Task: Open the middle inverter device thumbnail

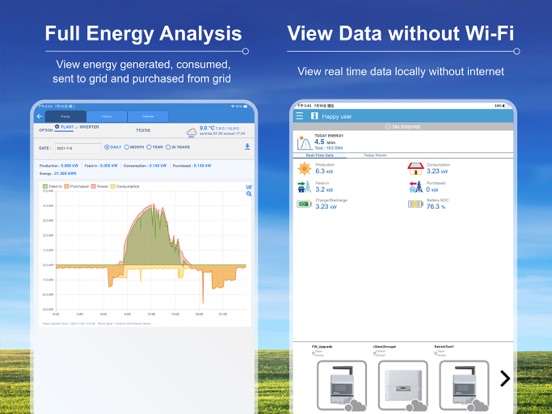Action: coord(403,385)
